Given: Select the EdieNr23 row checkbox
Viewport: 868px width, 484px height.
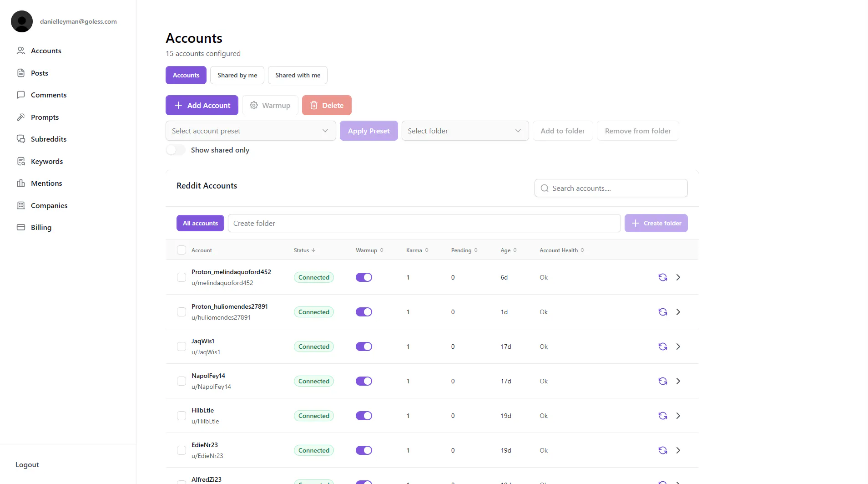Looking at the screenshot, I should click(182, 450).
